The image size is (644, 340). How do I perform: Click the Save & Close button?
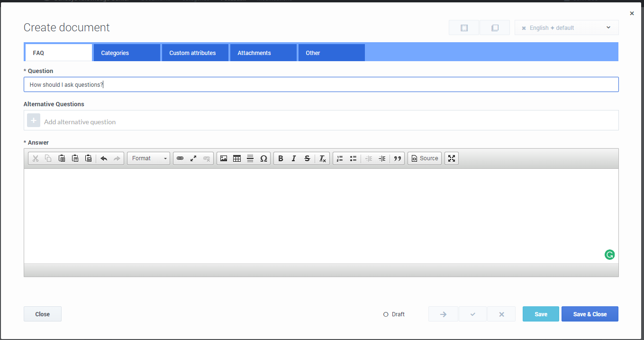(x=590, y=314)
